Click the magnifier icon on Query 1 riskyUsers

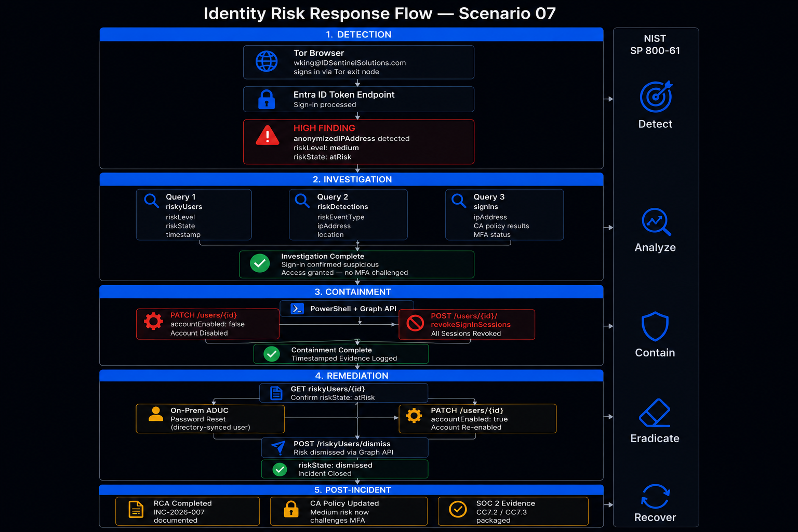tap(152, 201)
